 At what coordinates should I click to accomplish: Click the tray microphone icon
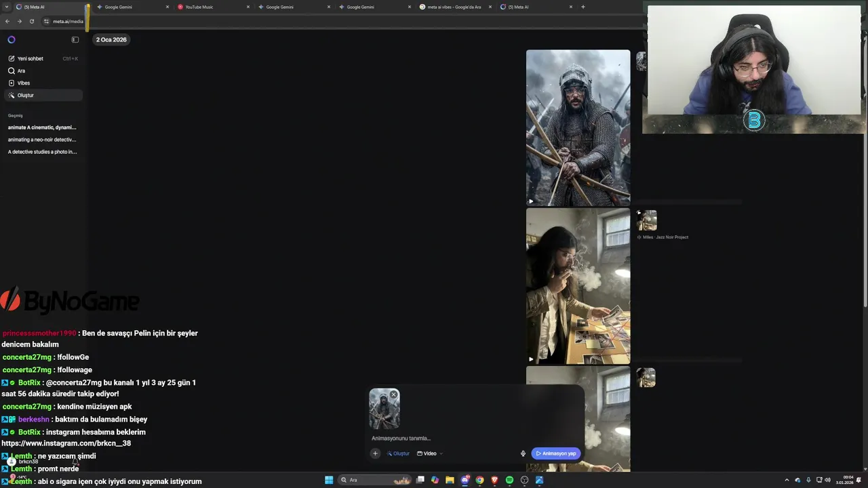808,480
